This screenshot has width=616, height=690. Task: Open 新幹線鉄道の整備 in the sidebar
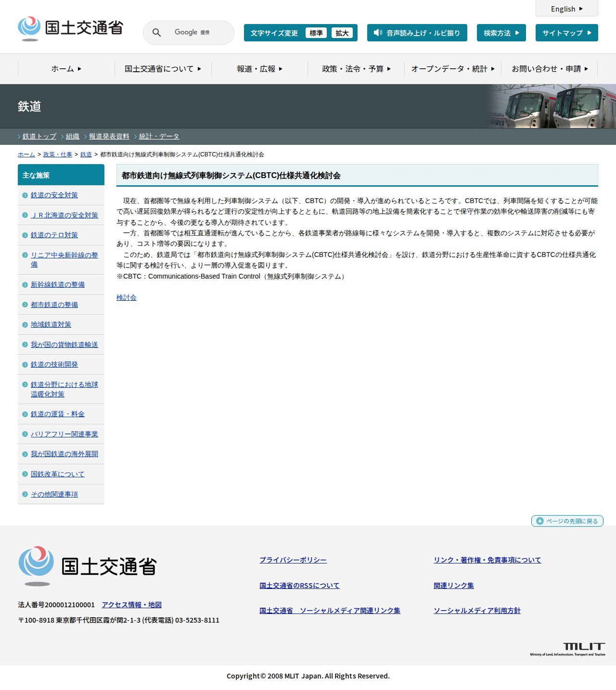coord(58,285)
